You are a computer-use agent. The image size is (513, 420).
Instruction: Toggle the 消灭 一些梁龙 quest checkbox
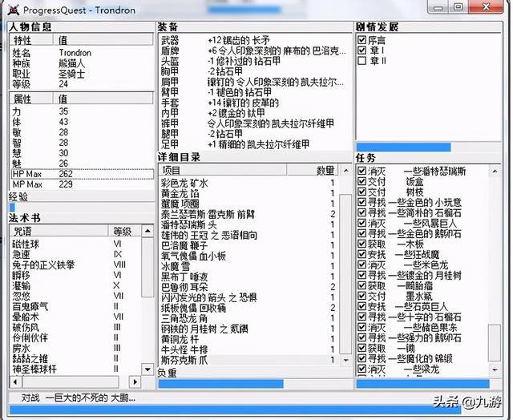click(362, 369)
